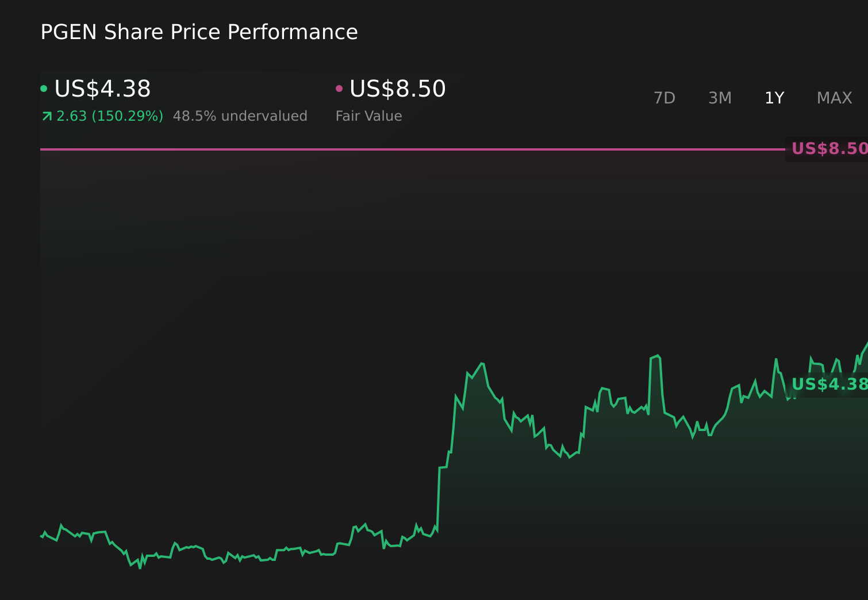Click the pink Fair Value legend dot
Viewport: 868px width, 600px height.
click(340, 87)
